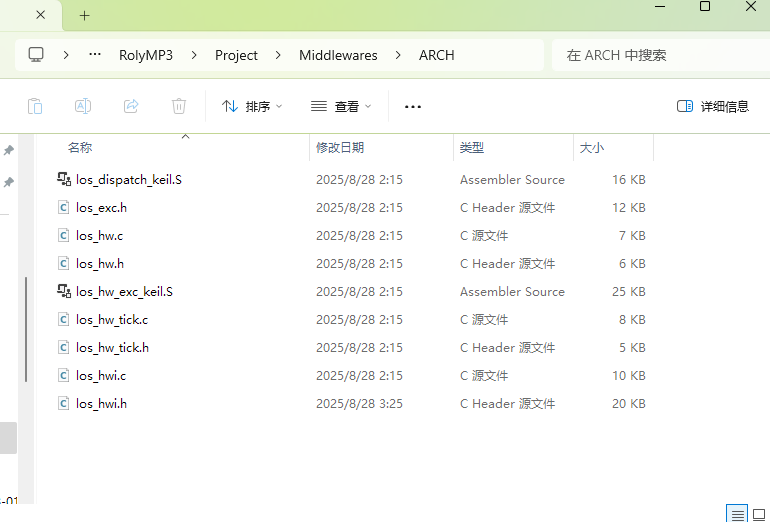Viewport: 770px width, 522px height.
Task: Select file los_hwi.c
Action: pyautogui.click(x=101, y=376)
